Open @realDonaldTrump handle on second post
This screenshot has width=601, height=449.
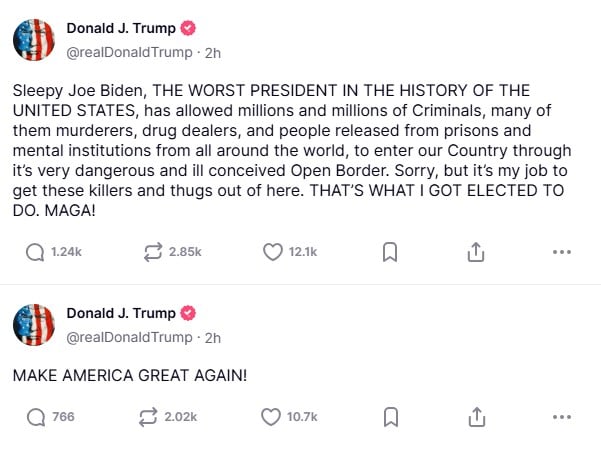tap(129, 338)
